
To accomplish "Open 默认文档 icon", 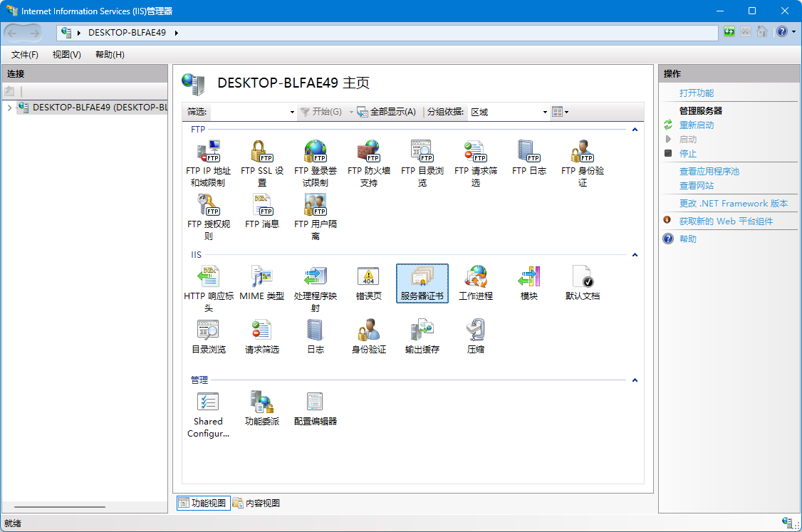I will (583, 283).
